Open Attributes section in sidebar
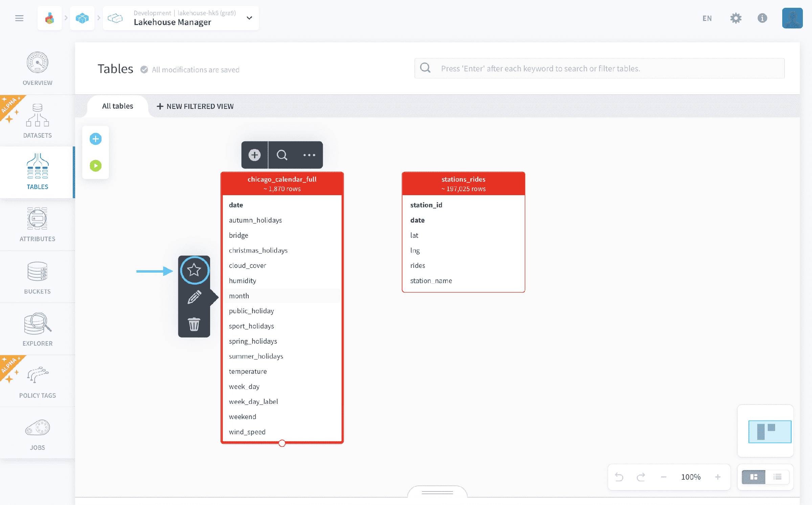Image resolution: width=812 pixels, height=505 pixels. click(38, 225)
